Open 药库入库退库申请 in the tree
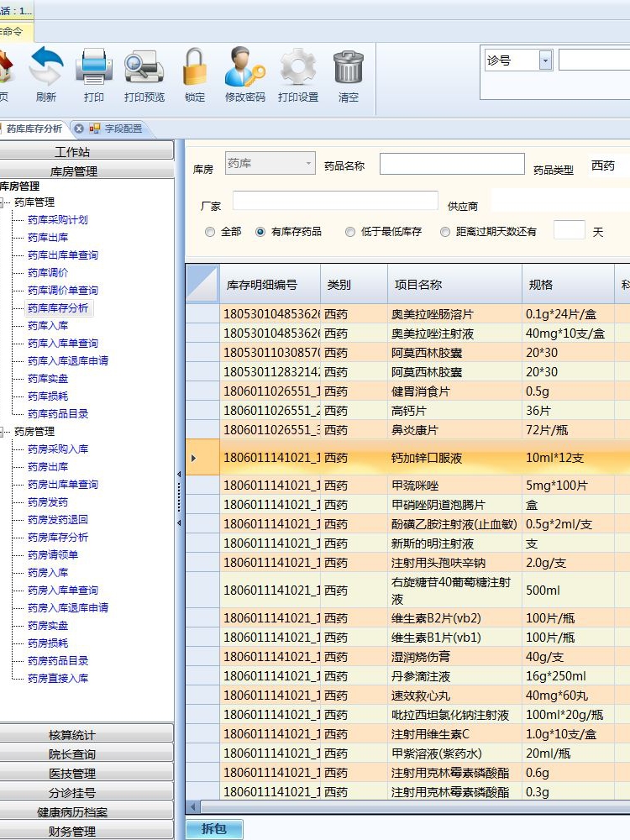 coord(67,361)
